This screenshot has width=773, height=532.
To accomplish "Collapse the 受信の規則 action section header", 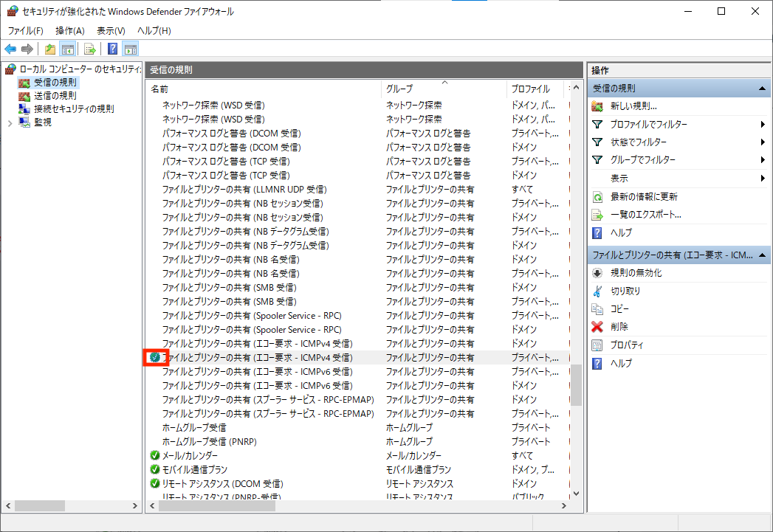I will point(762,89).
